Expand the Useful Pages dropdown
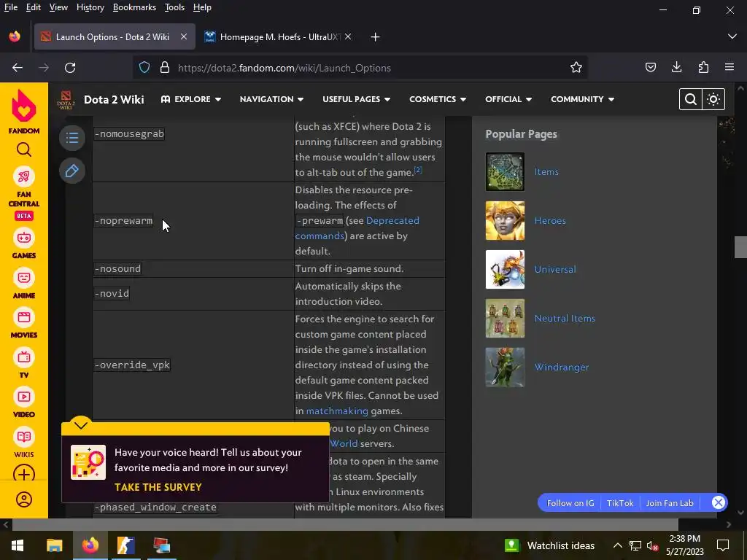The image size is (747, 560). pyautogui.click(x=356, y=99)
